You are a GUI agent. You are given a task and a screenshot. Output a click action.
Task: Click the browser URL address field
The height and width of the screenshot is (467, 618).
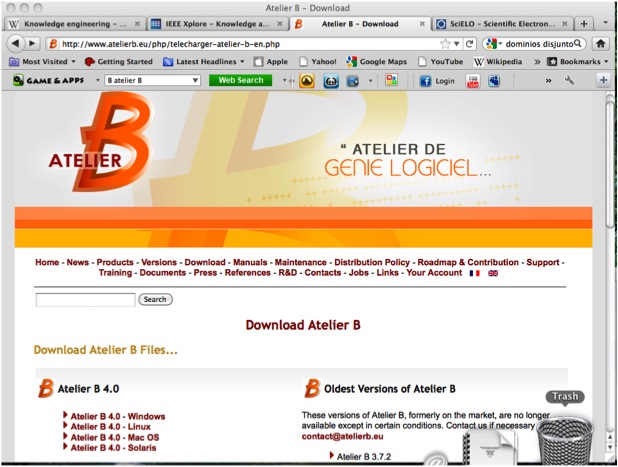(250, 44)
